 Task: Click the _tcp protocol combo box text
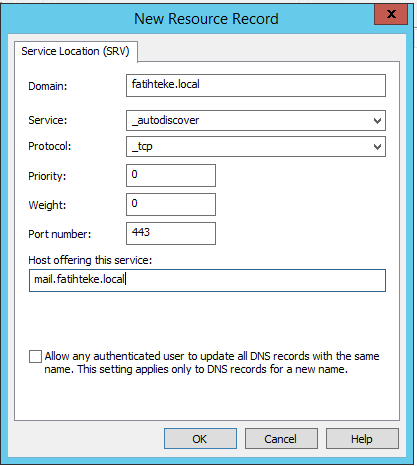pos(142,147)
